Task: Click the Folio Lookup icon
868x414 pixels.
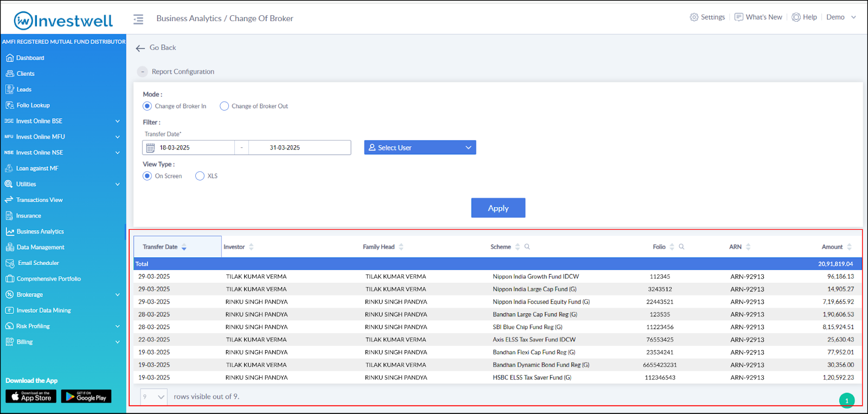Action: 9,105
